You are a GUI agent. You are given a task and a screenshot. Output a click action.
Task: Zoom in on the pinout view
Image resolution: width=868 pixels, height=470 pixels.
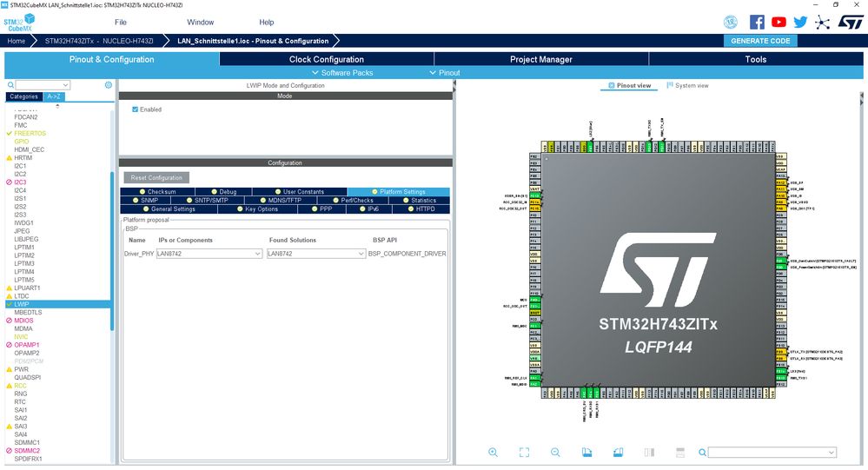tap(493, 453)
